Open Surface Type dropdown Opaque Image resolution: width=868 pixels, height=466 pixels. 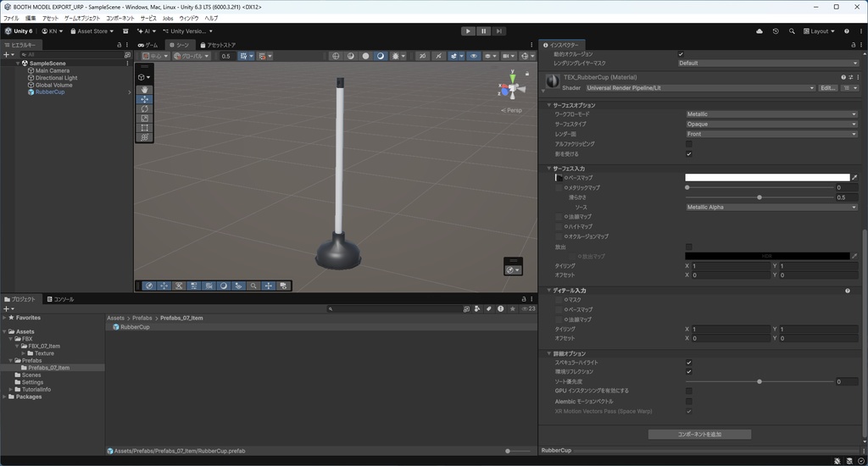tap(771, 124)
